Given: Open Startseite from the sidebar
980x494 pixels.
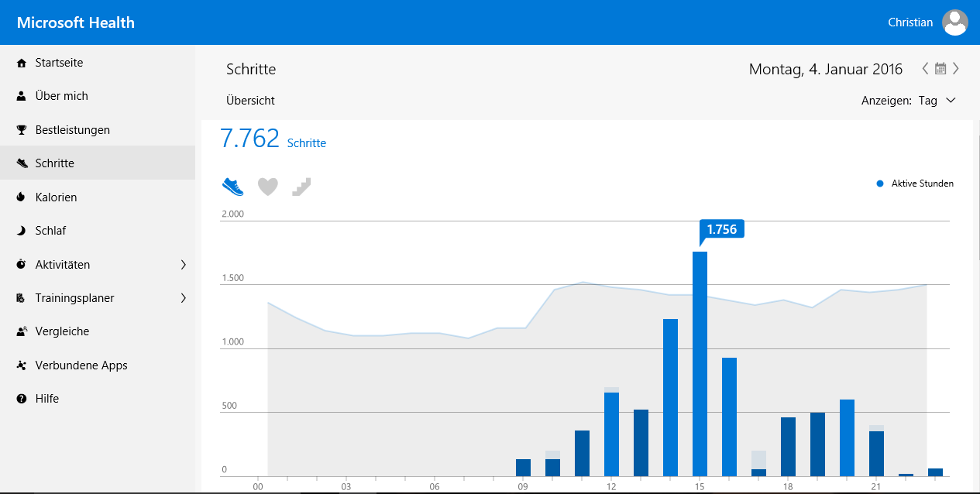Looking at the screenshot, I should coord(59,63).
